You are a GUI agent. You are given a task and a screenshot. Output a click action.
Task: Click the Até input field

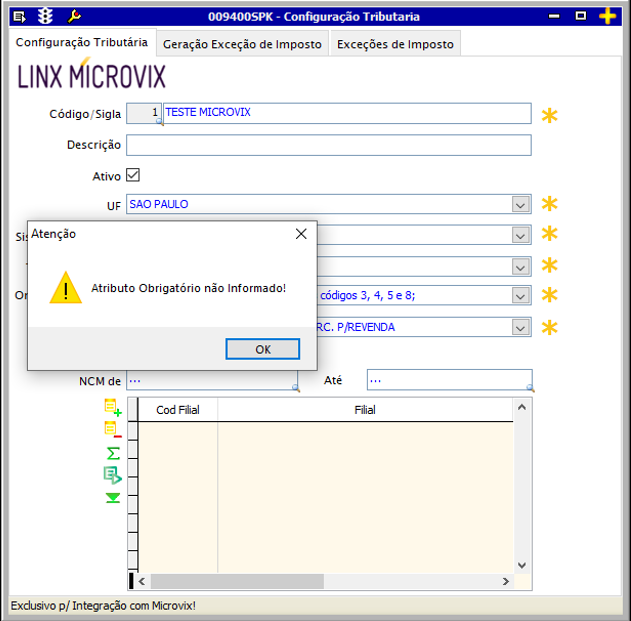(x=450, y=380)
